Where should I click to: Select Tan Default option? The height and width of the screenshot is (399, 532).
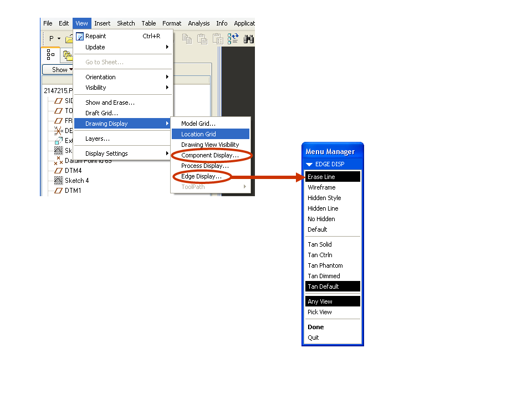click(x=332, y=287)
